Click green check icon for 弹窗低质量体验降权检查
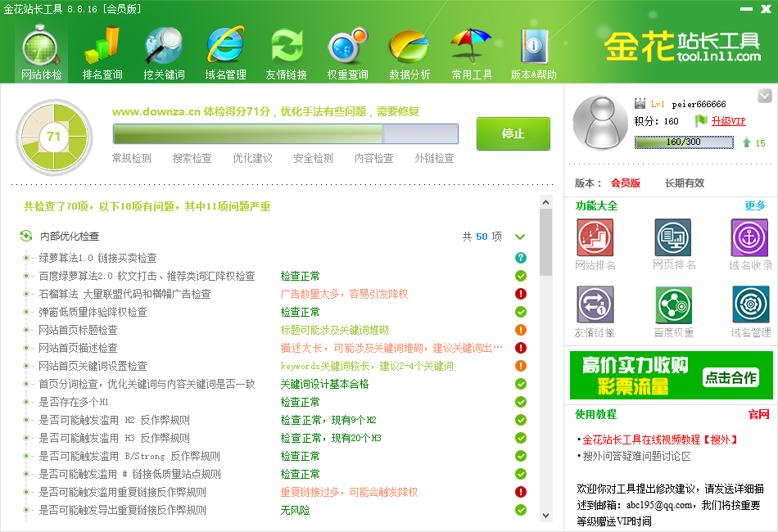The image size is (778, 532). coord(521,312)
